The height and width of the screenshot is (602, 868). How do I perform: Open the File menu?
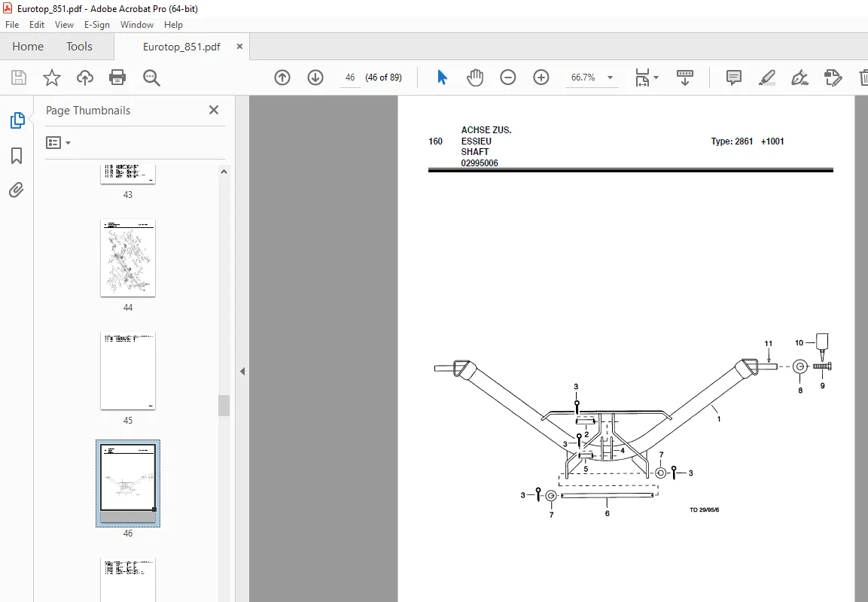pyautogui.click(x=12, y=25)
